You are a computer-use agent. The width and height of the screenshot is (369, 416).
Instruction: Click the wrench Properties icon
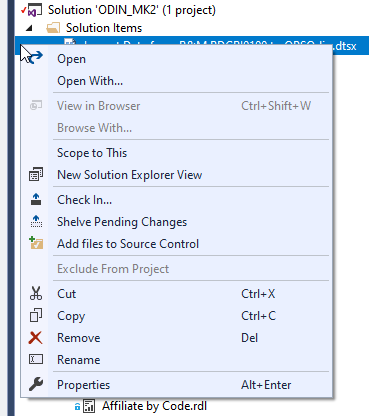(x=36, y=384)
